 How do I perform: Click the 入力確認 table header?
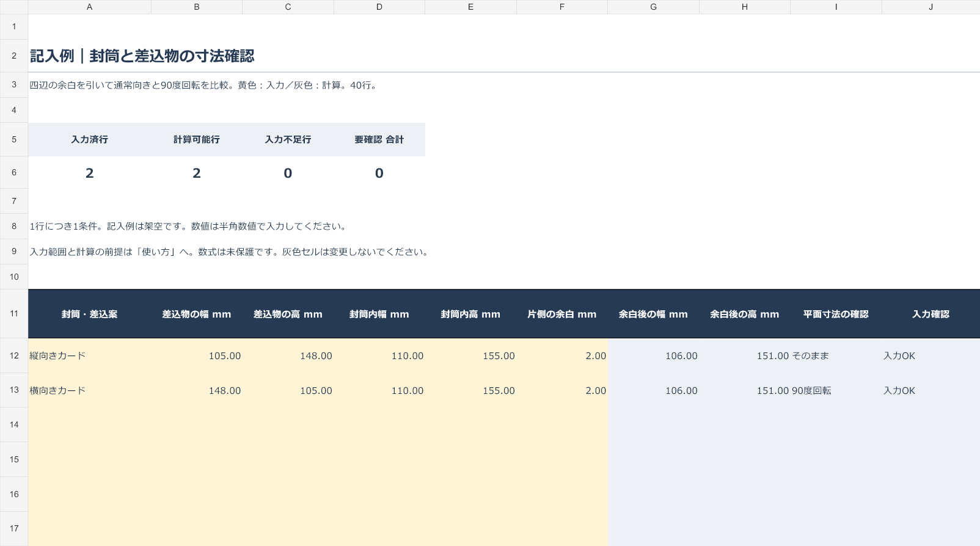tap(931, 314)
